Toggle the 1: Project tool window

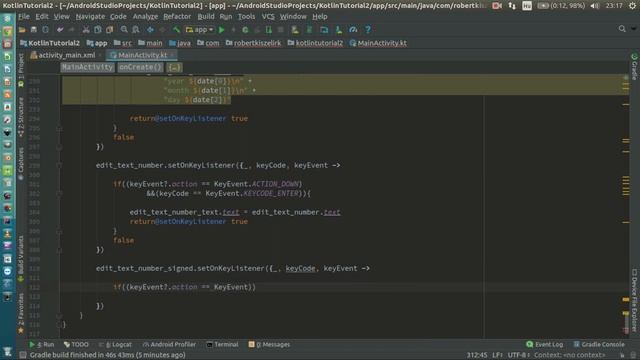(x=21, y=69)
